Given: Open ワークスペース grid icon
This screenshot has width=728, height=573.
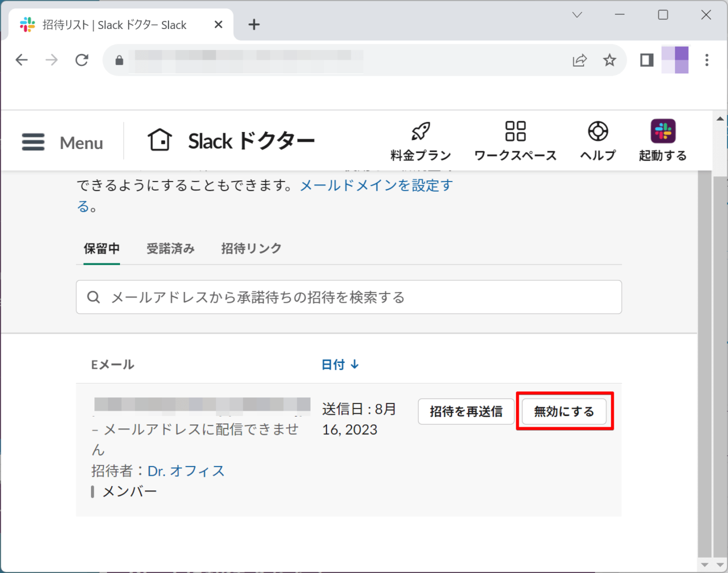Looking at the screenshot, I should (515, 131).
